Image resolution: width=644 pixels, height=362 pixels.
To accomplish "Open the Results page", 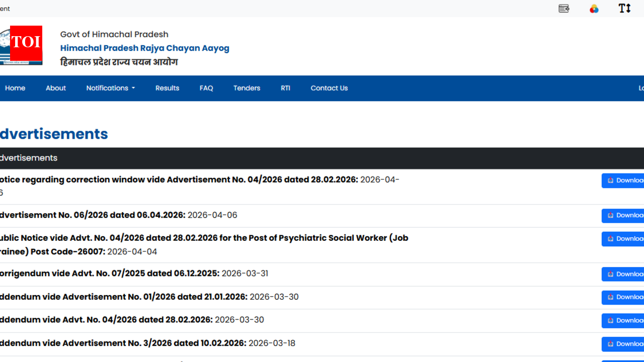I will tap(167, 88).
